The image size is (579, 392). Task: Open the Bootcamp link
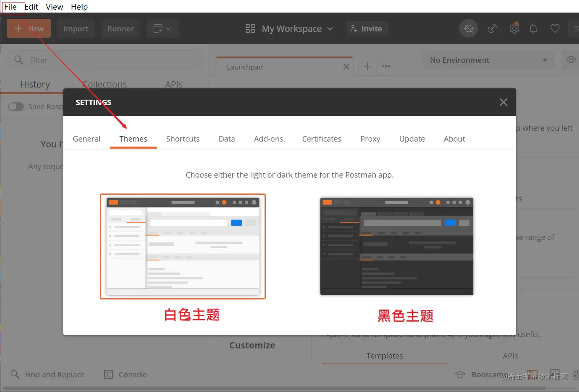482,374
